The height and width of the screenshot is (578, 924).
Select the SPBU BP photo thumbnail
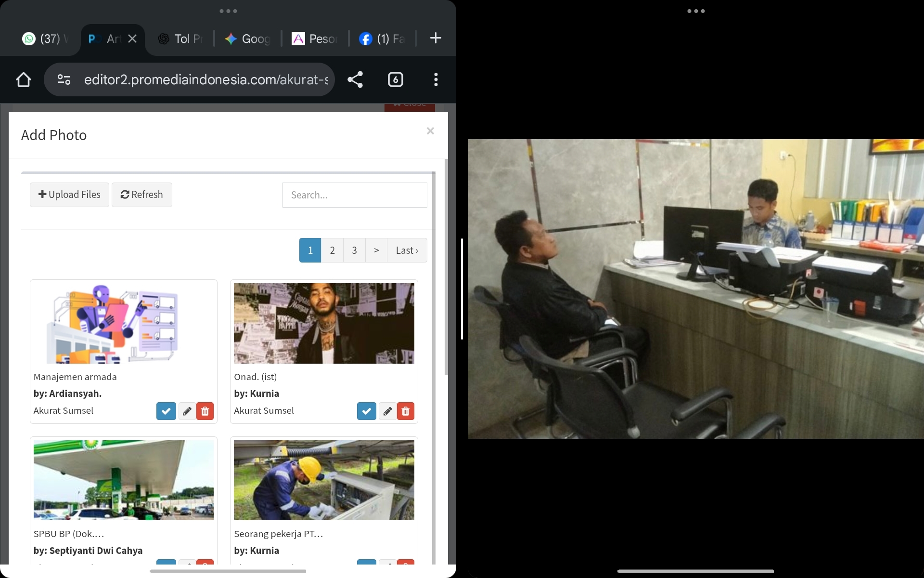click(124, 480)
